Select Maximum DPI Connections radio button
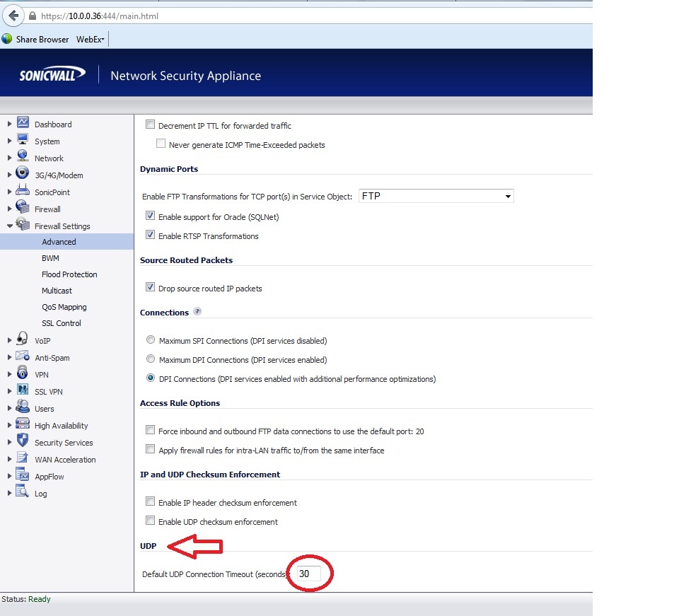 coord(150,359)
